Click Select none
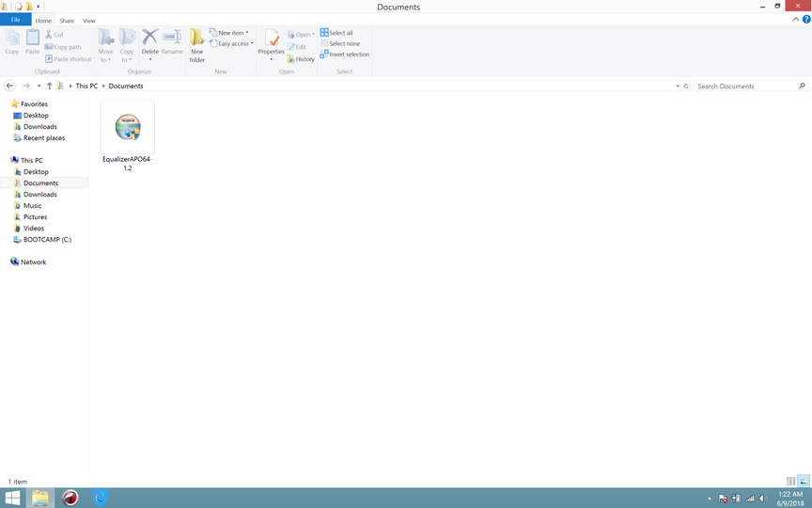Screen dimensions: 812x508 click(x=340, y=43)
